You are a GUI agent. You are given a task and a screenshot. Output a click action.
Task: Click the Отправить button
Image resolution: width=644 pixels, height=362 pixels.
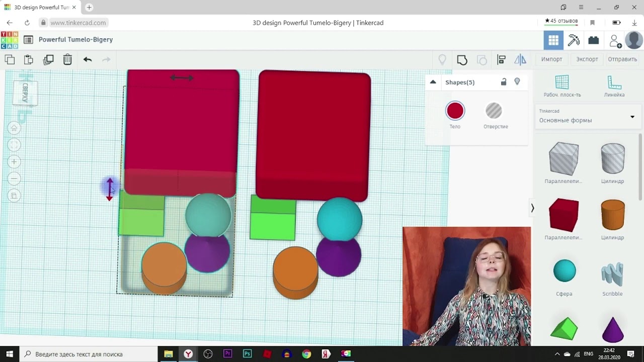[622, 59]
